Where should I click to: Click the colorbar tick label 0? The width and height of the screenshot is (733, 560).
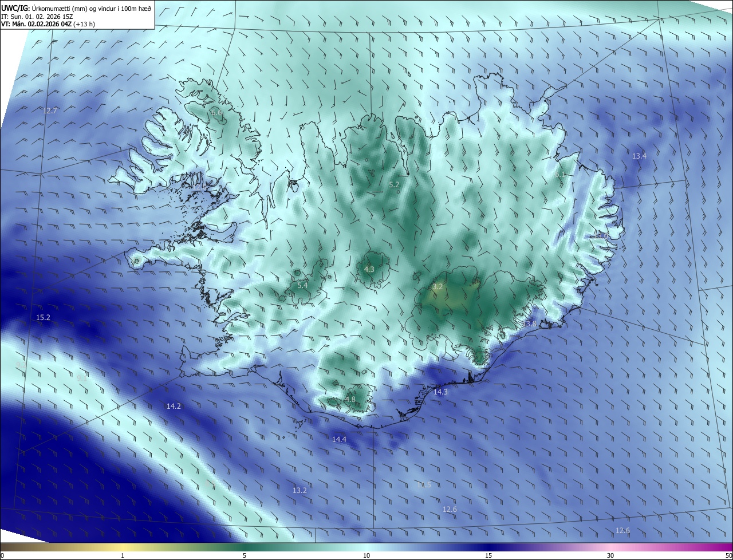[2, 555]
